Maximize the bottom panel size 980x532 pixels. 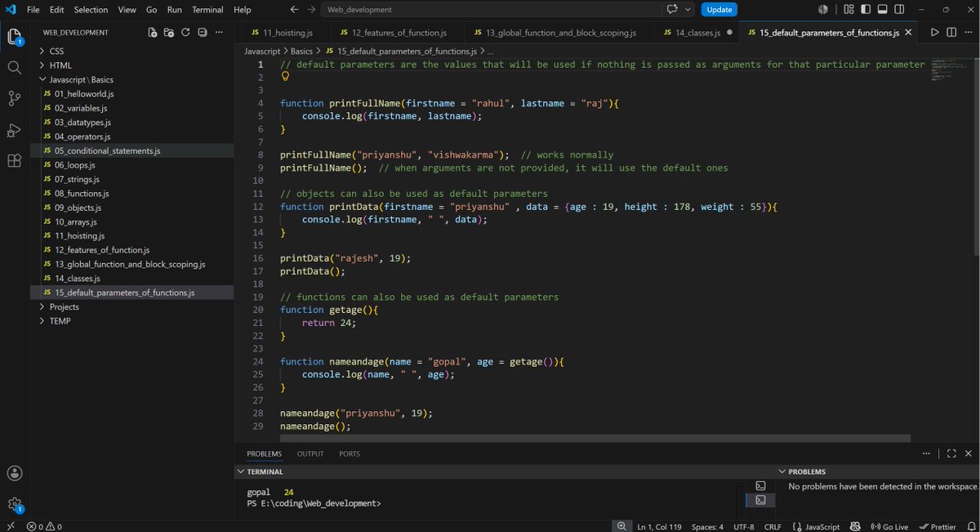951,454
